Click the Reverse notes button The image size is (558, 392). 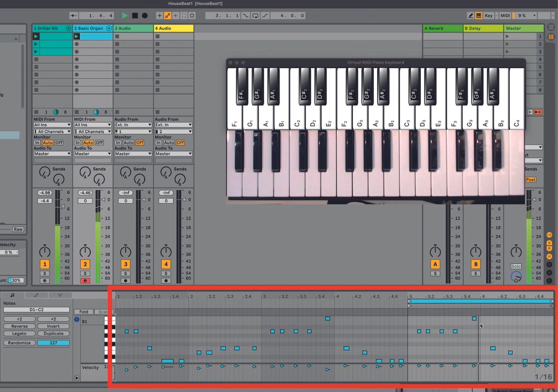(20, 326)
